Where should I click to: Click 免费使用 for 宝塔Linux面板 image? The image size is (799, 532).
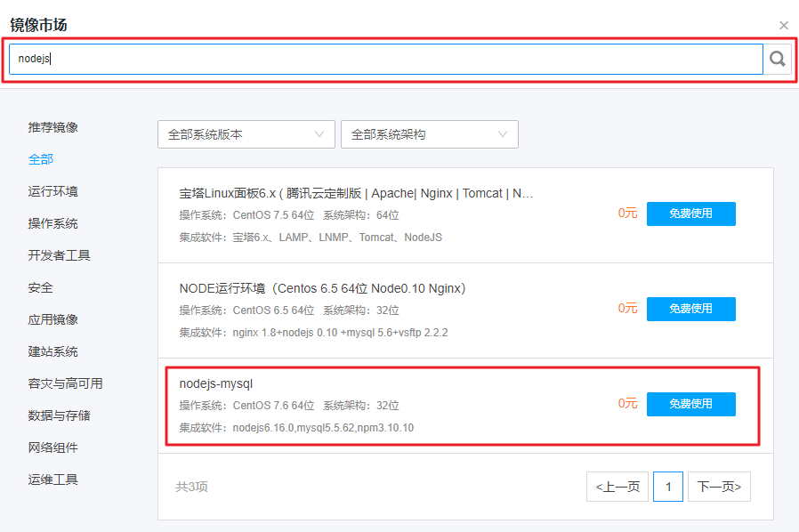point(691,214)
